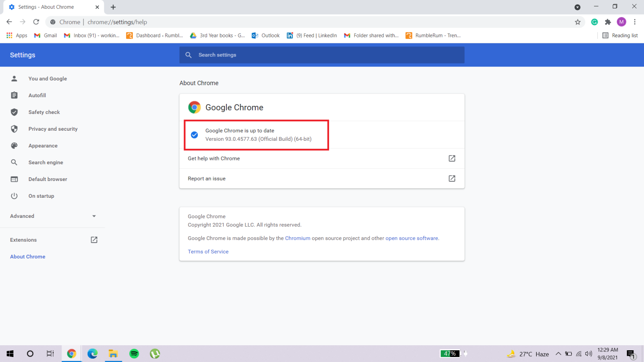This screenshot has width=644, height=362.
Task: Select the Appearance palette icon
Action: [14, 145]
